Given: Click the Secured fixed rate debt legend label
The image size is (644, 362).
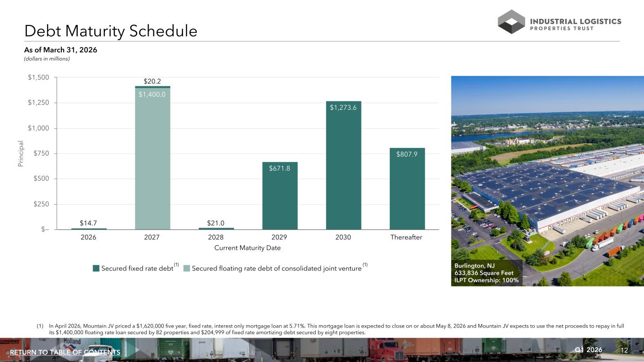Looking at the screenshot, I should point(137,269).
